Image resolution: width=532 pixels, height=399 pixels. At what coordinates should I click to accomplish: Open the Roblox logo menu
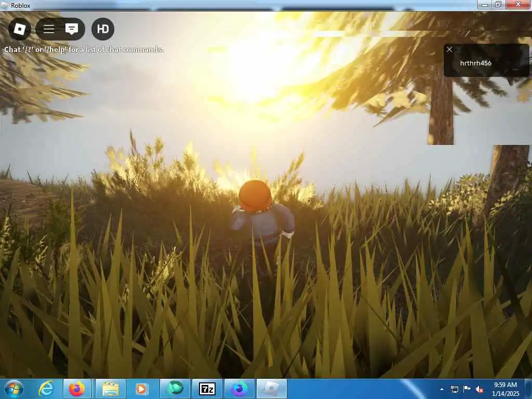[x=20, y=29]
